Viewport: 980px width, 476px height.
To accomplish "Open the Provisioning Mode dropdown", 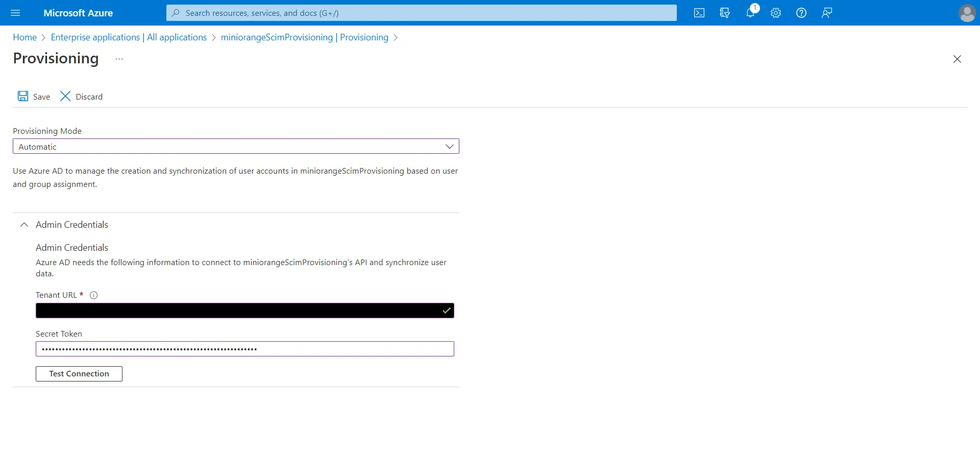I will [449, 147].
